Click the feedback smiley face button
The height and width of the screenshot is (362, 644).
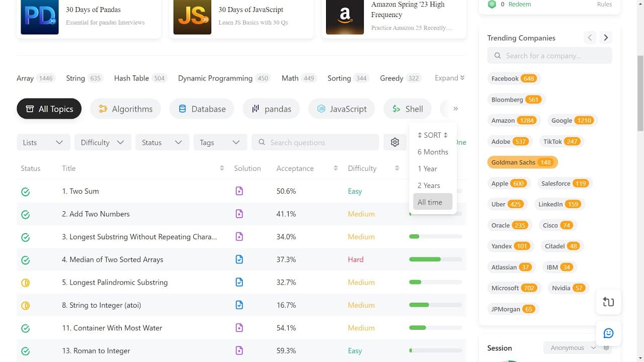click(x=608, y=333)
